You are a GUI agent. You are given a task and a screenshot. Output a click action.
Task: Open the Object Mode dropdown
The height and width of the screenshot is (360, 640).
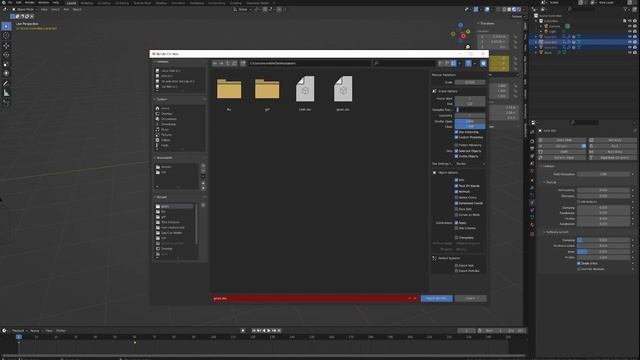tap(25, 9)
